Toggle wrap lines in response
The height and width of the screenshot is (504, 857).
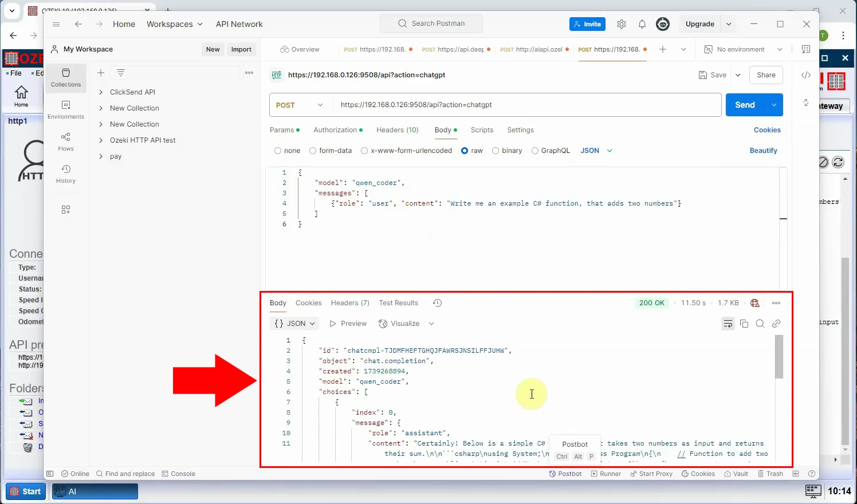coord(728,324)
